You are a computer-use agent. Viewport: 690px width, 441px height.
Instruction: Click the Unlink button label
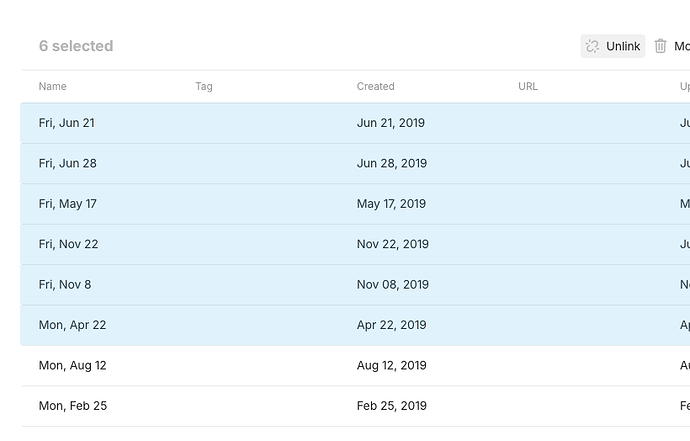[623, 46]
